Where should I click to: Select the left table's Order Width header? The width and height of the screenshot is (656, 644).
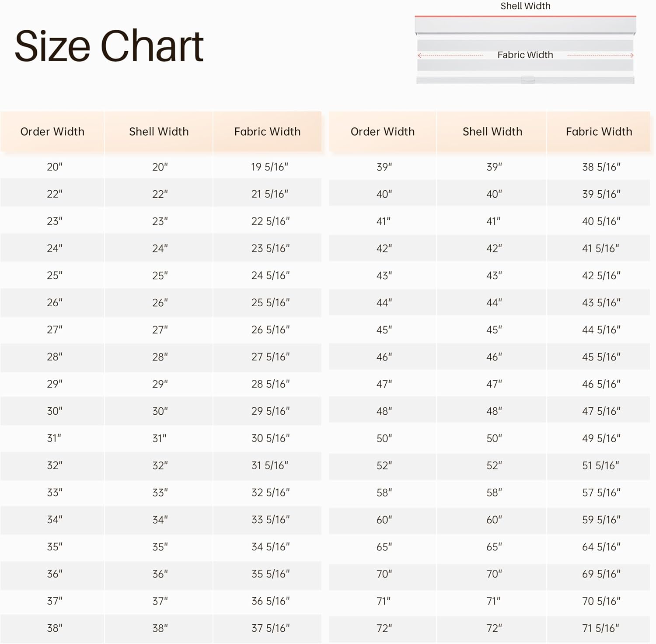tap(52, 132)
